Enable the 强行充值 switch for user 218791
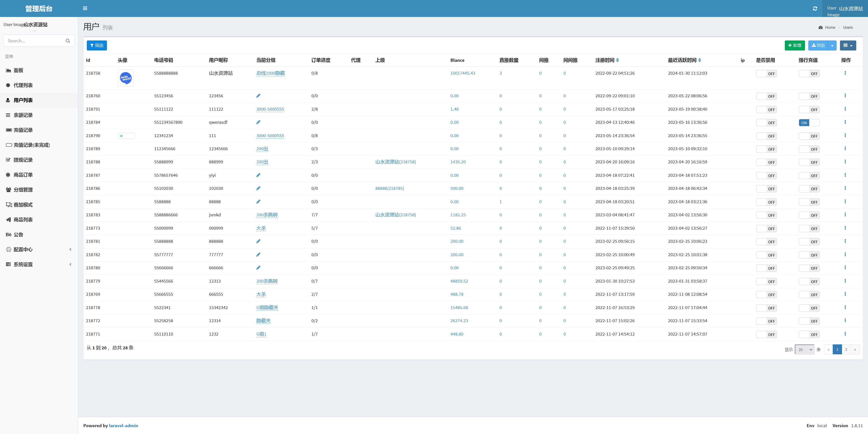The height and width of the screenshot is (434, 868). (809, 110)
